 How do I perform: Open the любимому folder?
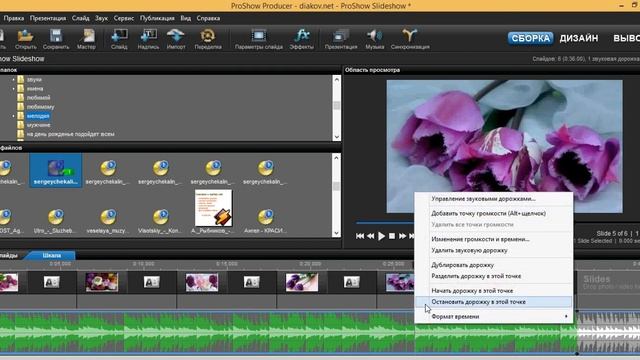[x=40, y=107]
